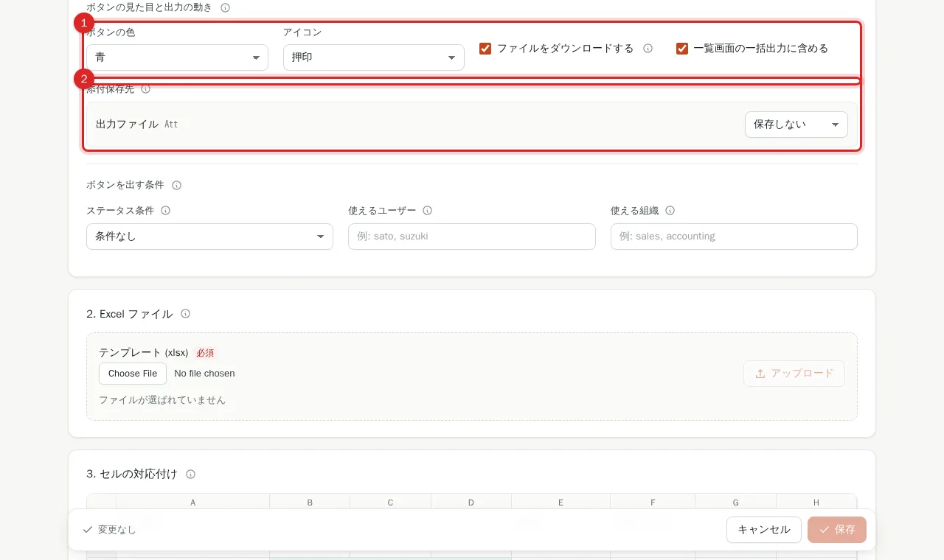This screenshot has height=560, width=944.
Task: Click info icon next to 2. Excel ファイル
Action: (186, 314)
